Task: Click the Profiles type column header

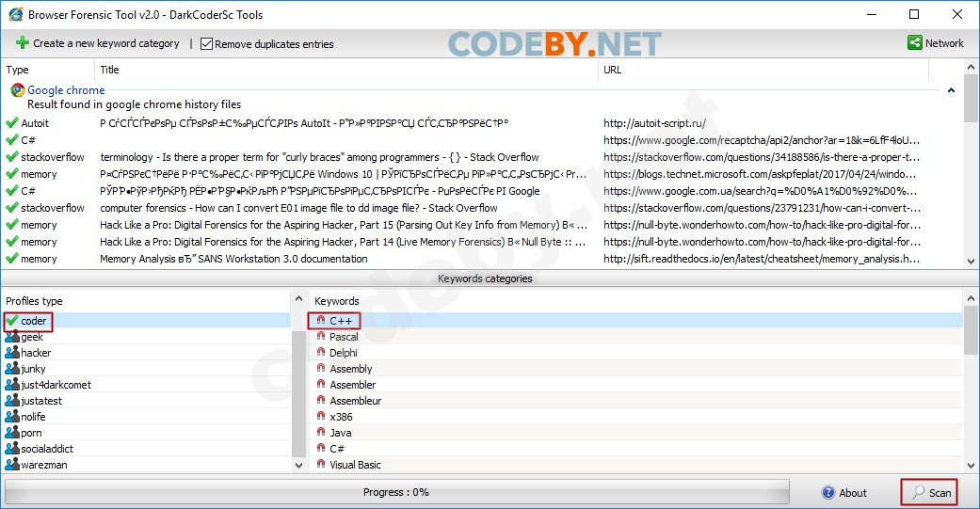Action: tap(35, 301)
